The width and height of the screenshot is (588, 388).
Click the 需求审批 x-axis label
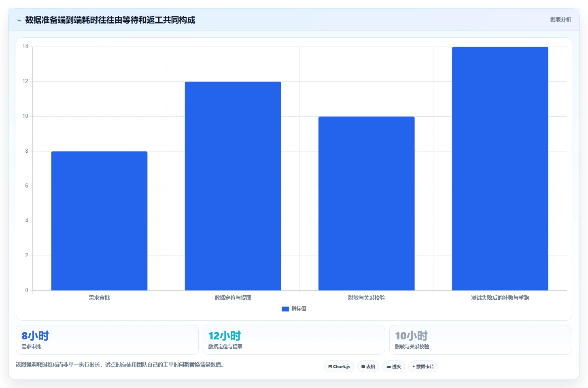coord(99,298)
